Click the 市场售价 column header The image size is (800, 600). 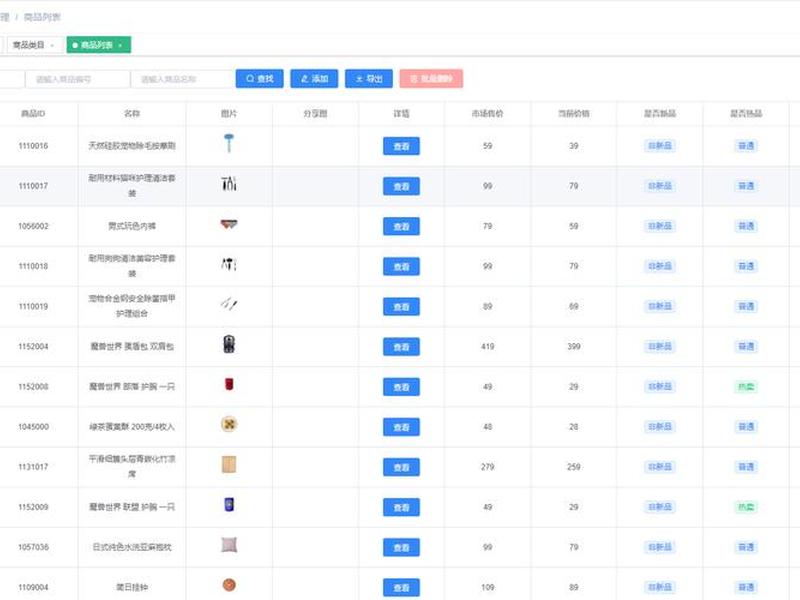pyautogui.click(x=487, y=113)
